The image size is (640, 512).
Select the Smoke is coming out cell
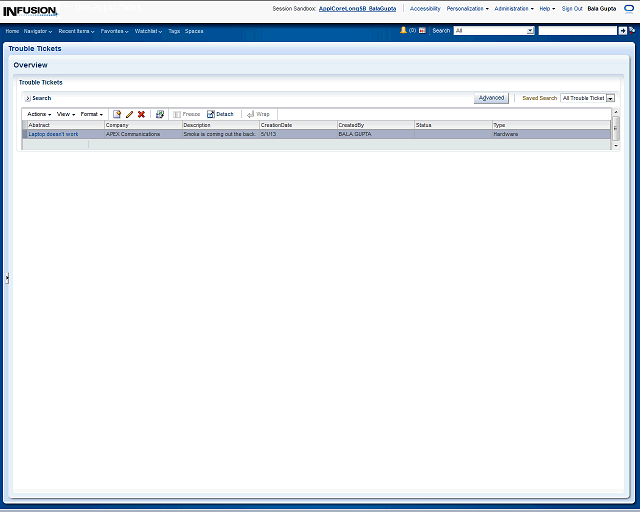pyautogui.click(x=220, y=134)
